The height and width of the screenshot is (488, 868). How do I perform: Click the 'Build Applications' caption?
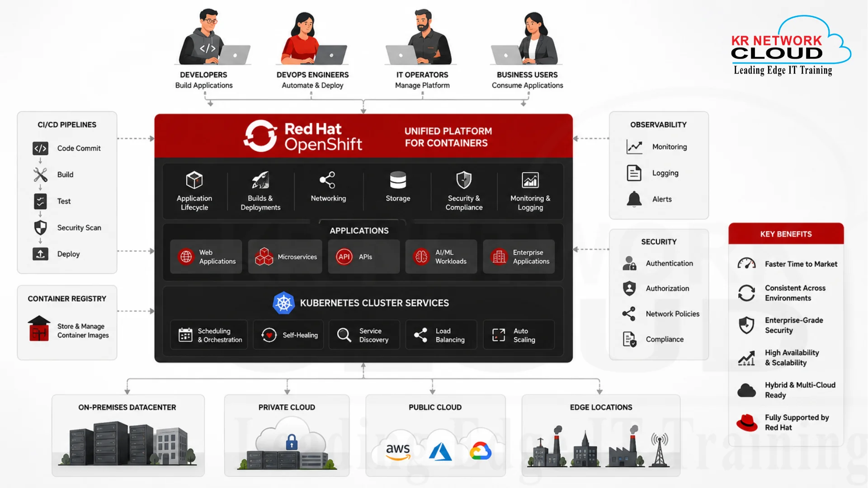204,85
